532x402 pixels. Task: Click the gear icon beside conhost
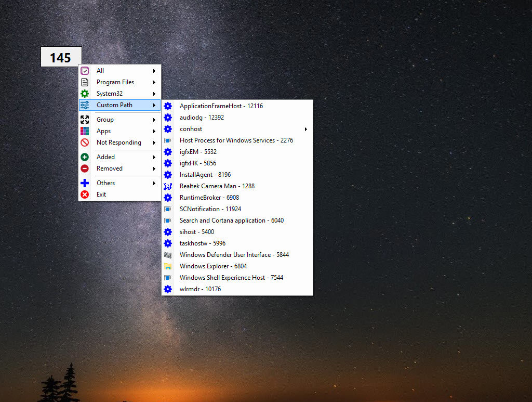[168, 129]
